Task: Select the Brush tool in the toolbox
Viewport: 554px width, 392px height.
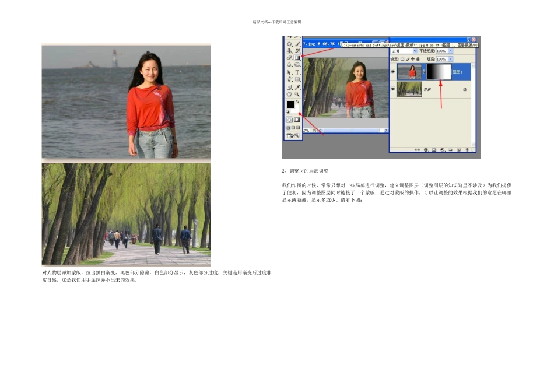Action: click(298, 44)
